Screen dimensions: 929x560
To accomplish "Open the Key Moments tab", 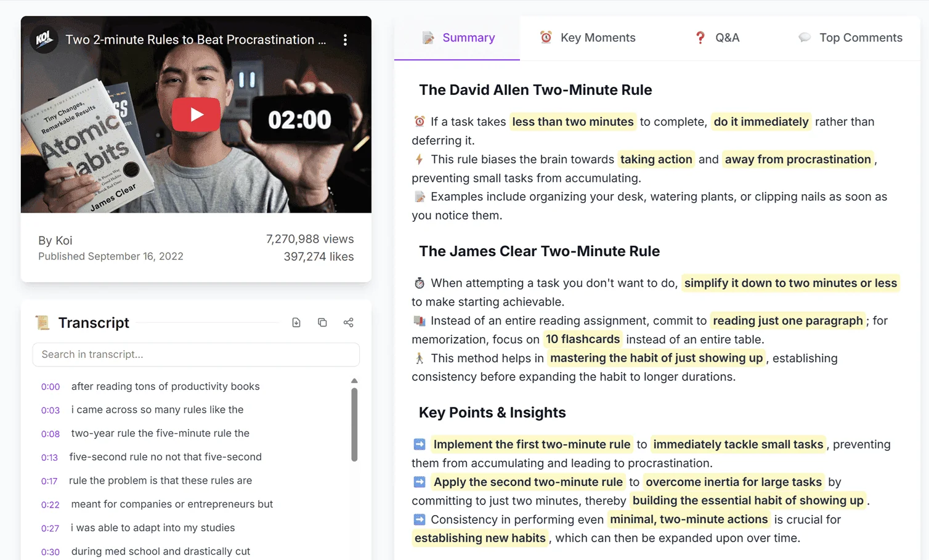I will 588,38.
